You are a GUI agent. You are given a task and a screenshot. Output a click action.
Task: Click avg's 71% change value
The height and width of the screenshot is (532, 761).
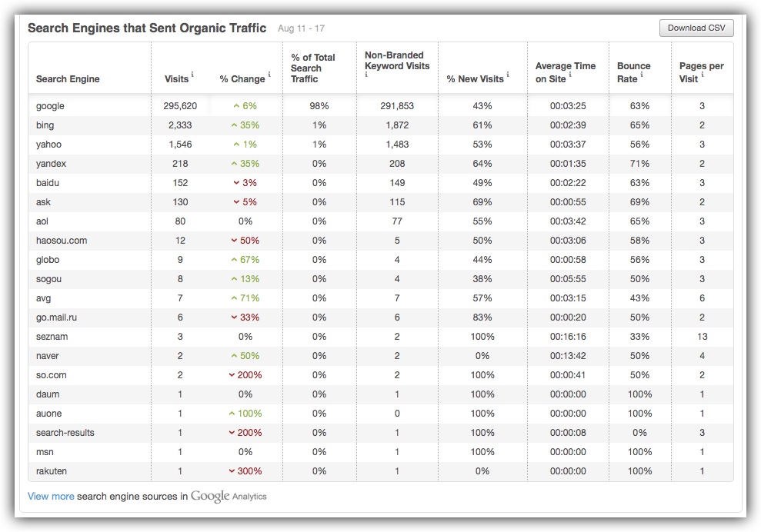[245, 298]
